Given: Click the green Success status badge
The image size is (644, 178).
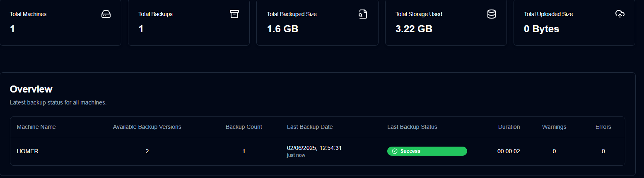Looking at the screenshot, I should [x=427, y=151].
